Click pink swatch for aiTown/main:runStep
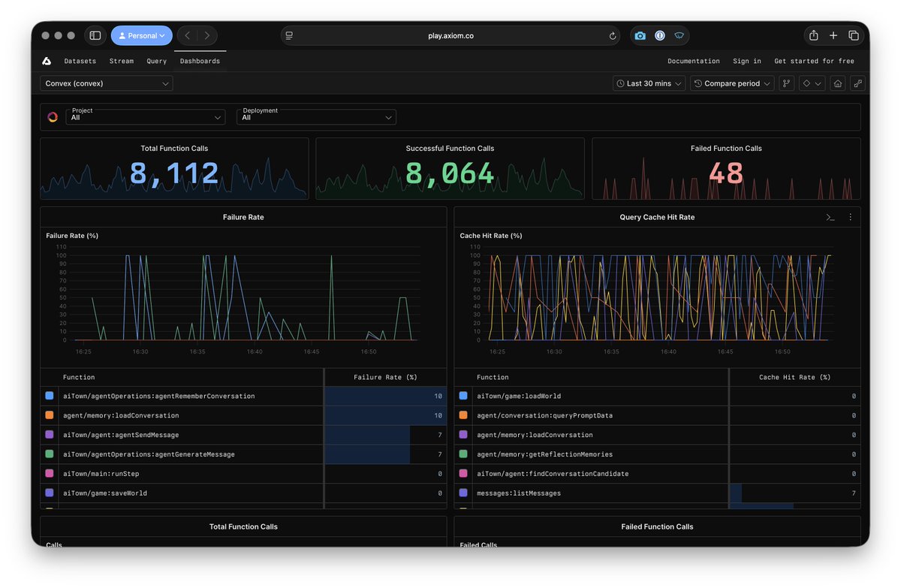Viewport: 901px width, 588px height. tap(50, 474)
